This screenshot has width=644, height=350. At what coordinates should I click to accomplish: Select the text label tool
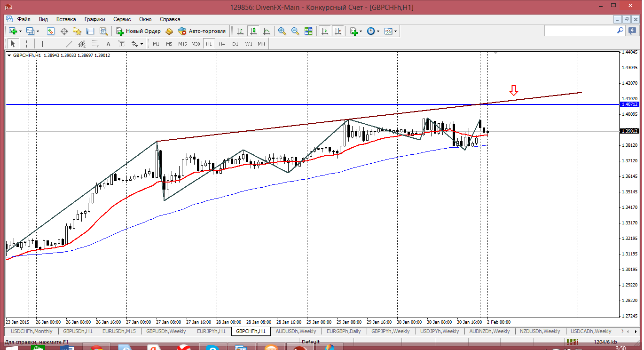(x=121, y=44)
